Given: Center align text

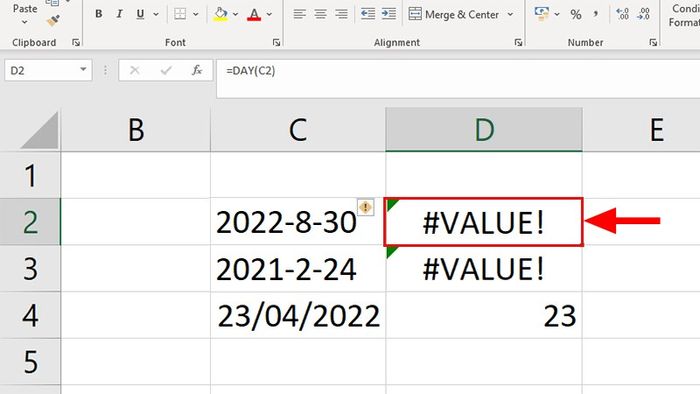Looking at the screenshot, I should [x=320, y=14].
